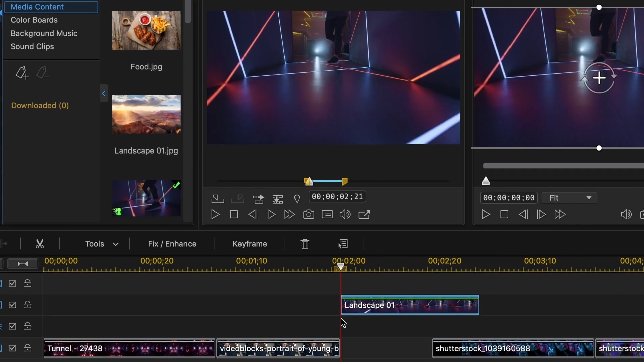This screenshot has width=644, height=362.
Task: Toggle the track lock on row one
Action: coord(28,283)
